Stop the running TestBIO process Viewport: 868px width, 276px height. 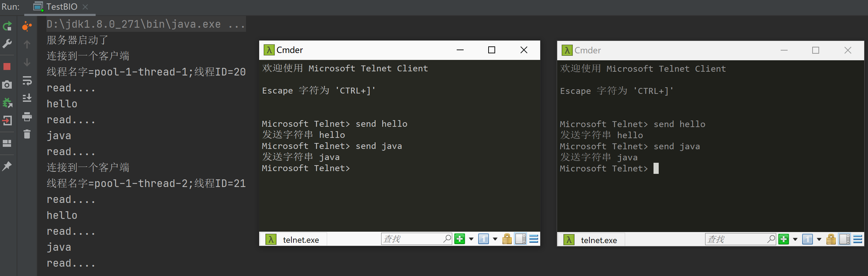[x=7, y=66]
